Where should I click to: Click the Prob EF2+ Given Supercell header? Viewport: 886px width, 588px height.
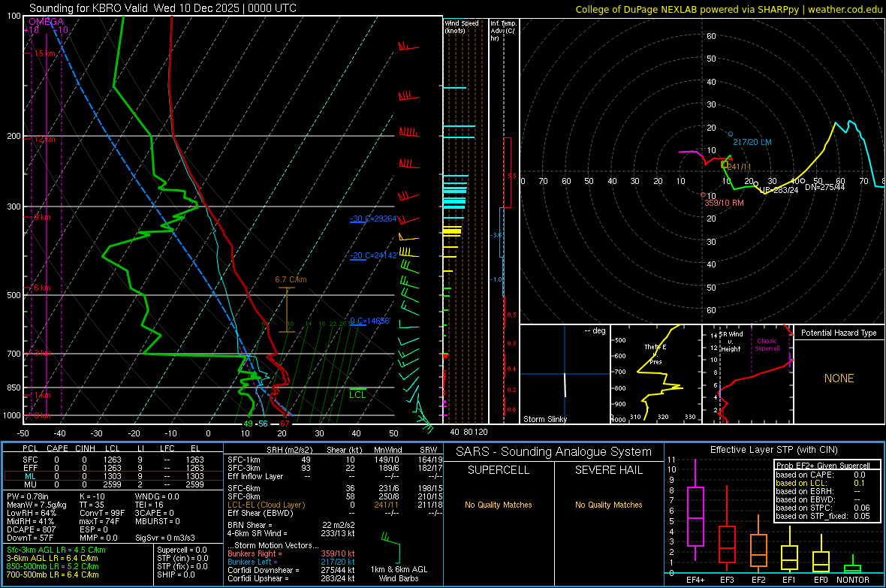pos(823,466)
